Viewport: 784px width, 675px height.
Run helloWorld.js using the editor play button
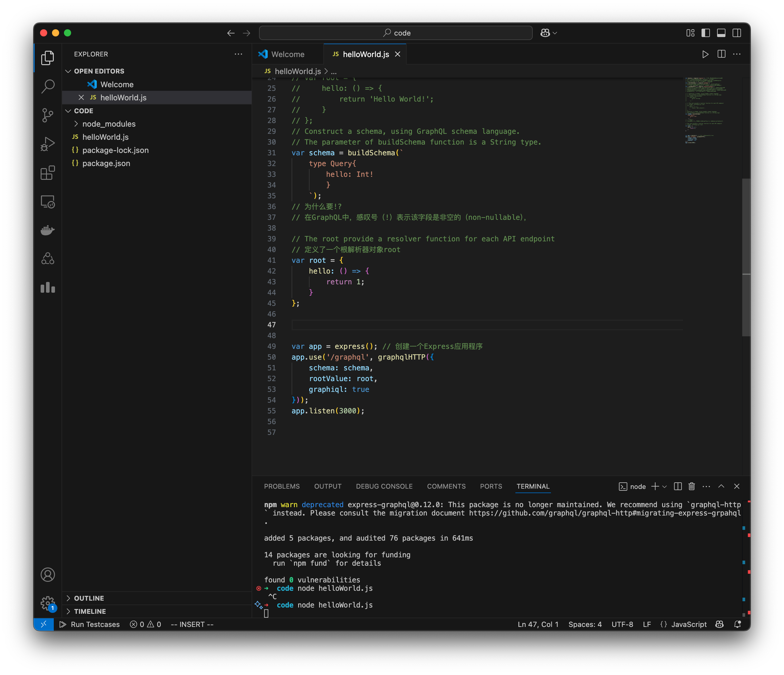705,54
